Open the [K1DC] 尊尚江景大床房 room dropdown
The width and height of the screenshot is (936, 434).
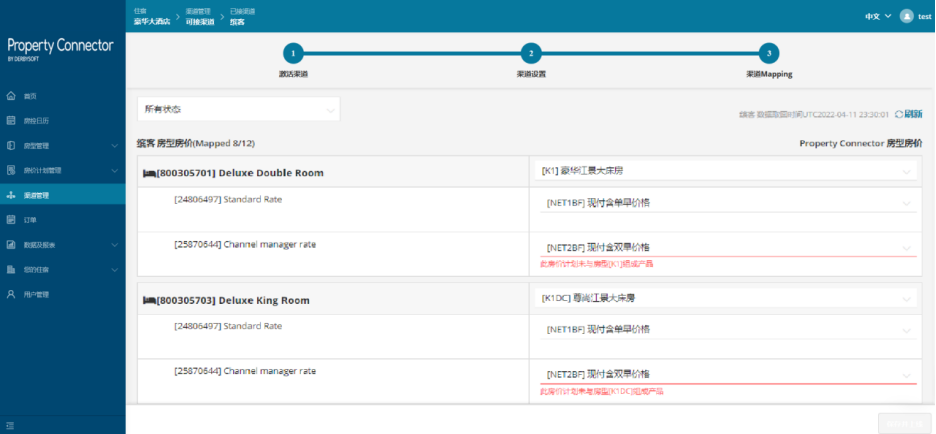[x=725, y=298]
